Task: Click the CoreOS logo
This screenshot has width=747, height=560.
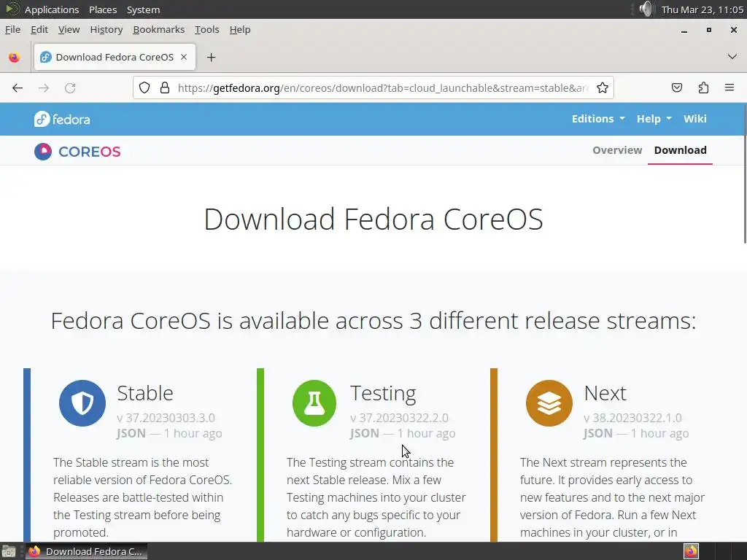Action: [x=77, y=152]
